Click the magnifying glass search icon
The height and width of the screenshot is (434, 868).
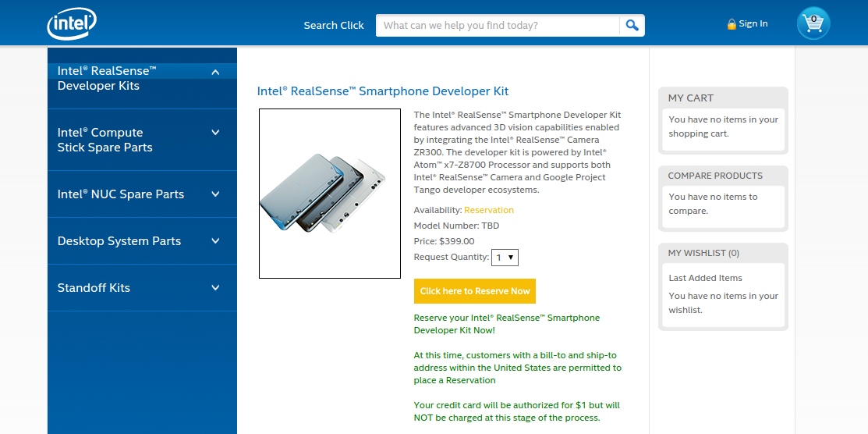click(x=632, y=25)
